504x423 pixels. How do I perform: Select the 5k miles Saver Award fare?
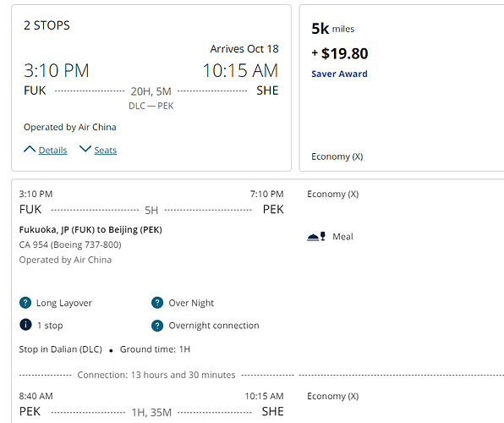point(402,88)
